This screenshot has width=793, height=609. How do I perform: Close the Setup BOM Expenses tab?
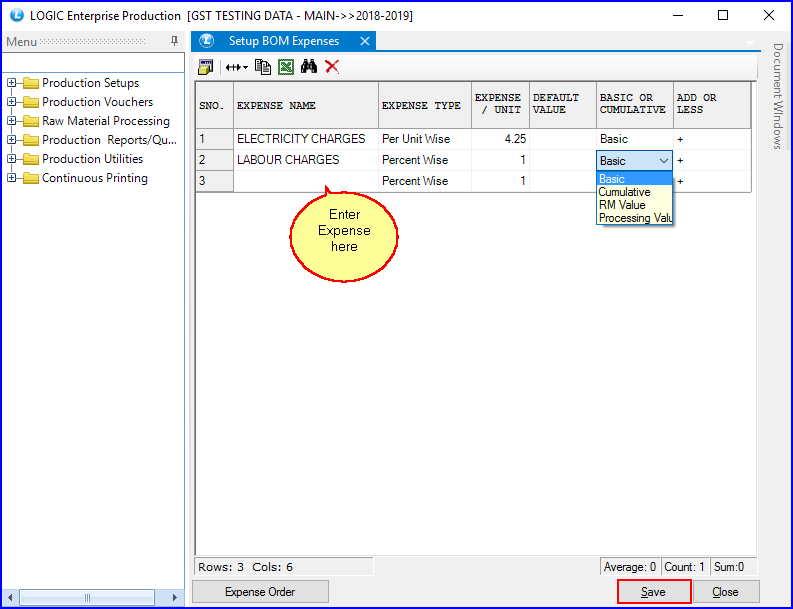pyautogui.click(x=365, y=41)
